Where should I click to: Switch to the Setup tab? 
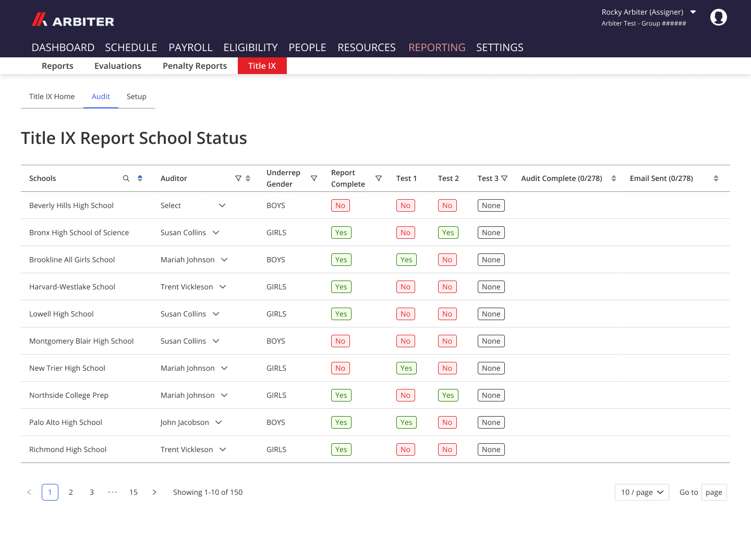(x=136, y=96)
